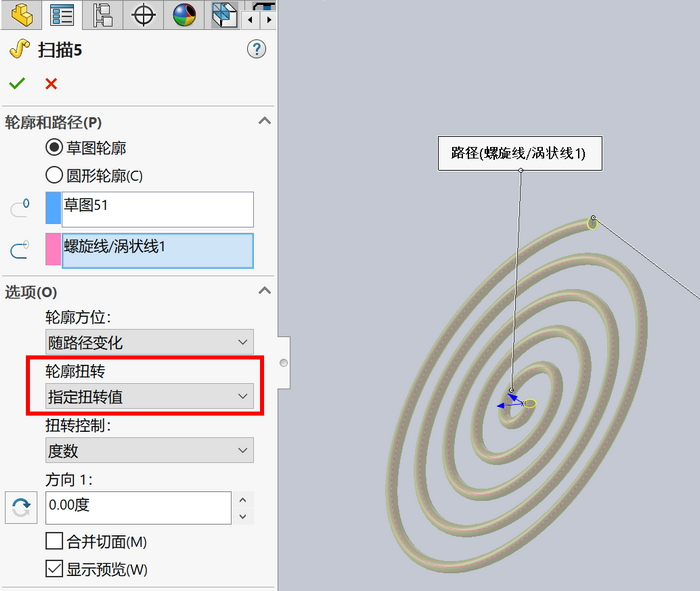The height and width of the screenshot is (591, 700).
Task: Open the DimXpertManager crosshair tab
Action: click(x=143, y=15)
